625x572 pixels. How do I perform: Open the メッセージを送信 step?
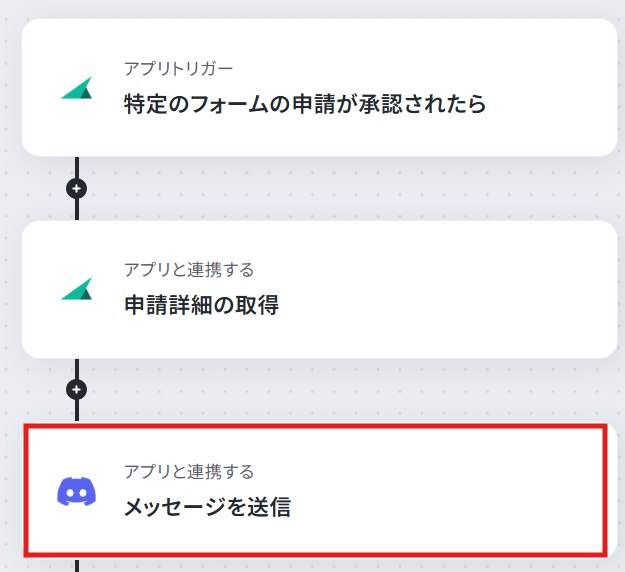[x=207, y=507]
